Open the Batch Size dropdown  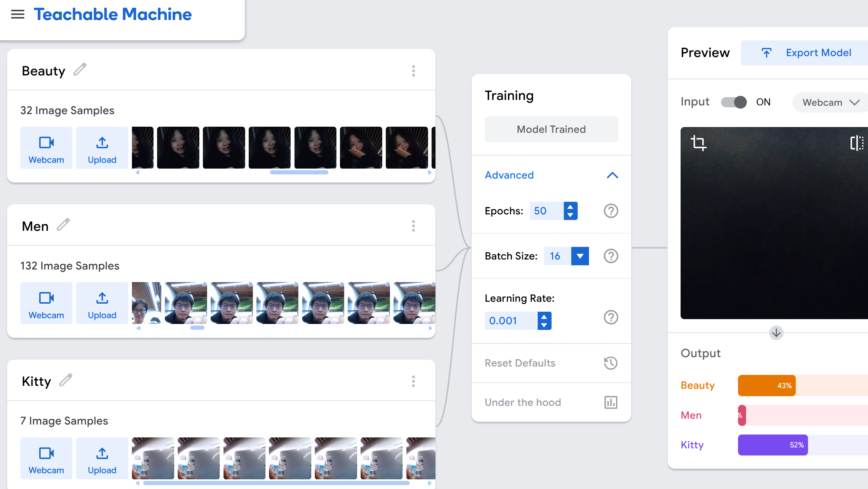coord(580,256)
